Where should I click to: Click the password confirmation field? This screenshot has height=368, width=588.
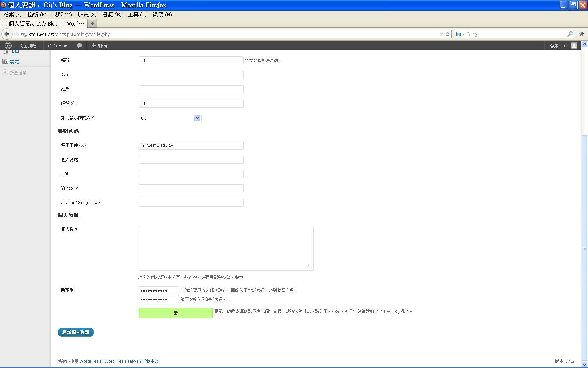click(x=159, y=299)
